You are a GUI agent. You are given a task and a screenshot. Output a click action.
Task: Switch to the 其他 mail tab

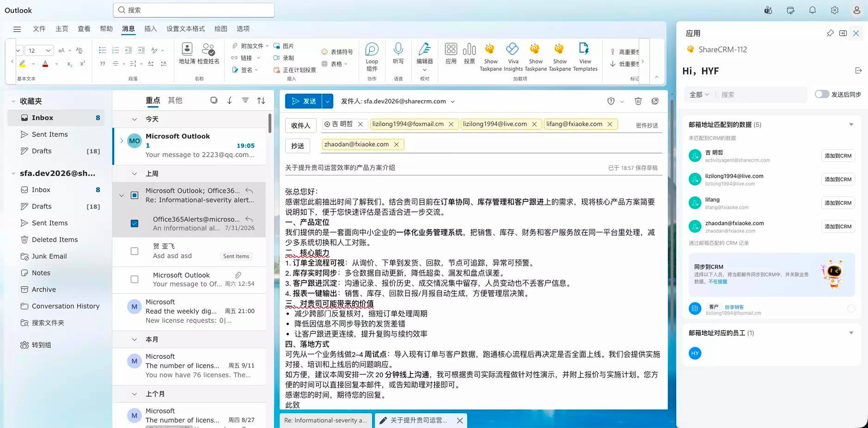tap(175, 100)
